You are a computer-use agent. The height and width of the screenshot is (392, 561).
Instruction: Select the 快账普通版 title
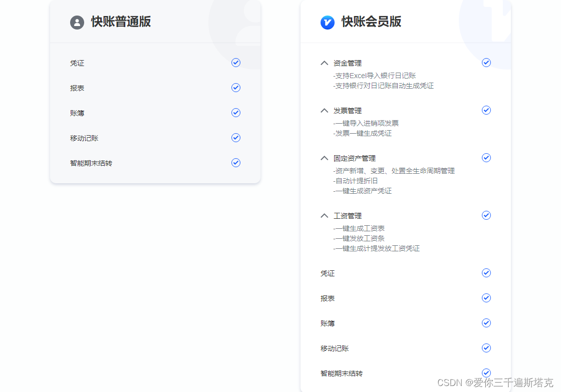point(121,22)
